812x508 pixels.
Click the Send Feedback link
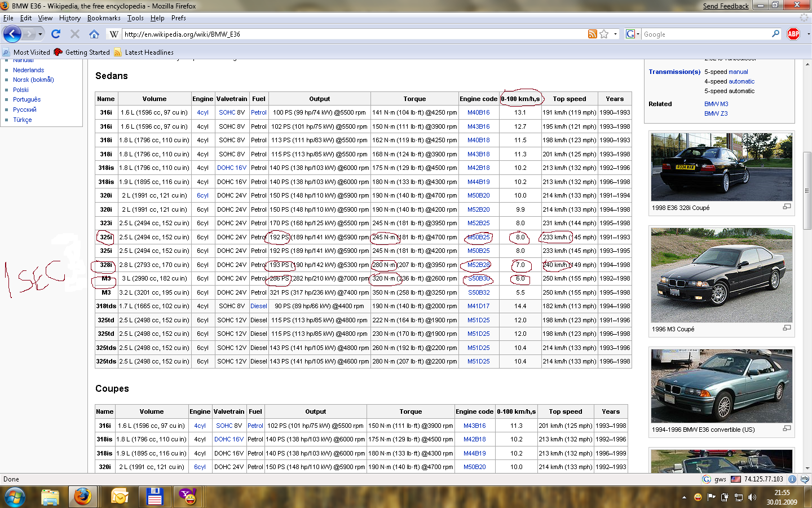726,6
